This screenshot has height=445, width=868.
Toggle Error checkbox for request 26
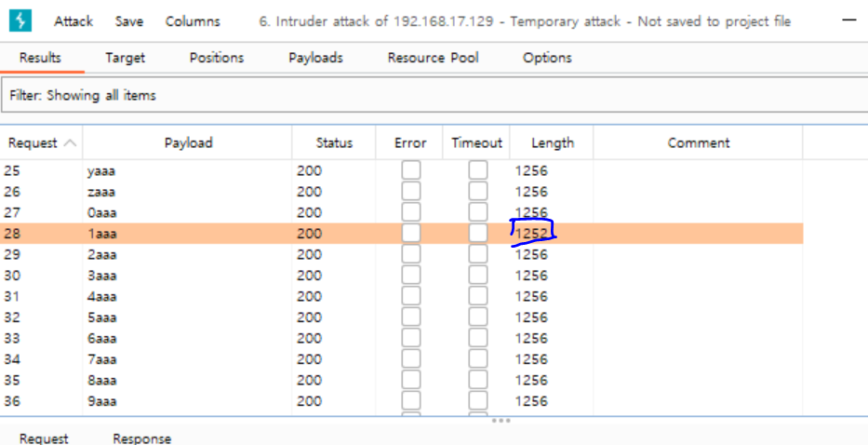pyautogui.click(x=411, y=191)
